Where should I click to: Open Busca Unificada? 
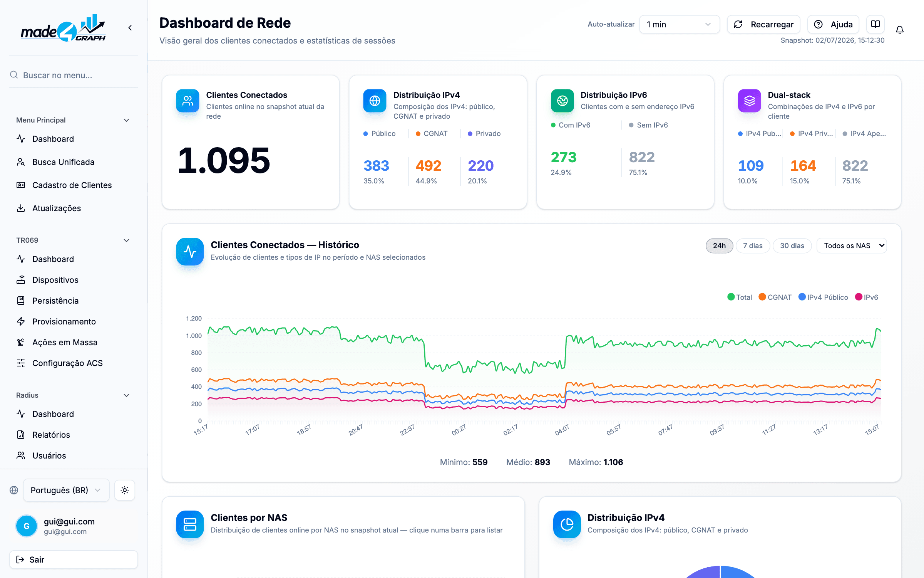click(x=73, y=162)
